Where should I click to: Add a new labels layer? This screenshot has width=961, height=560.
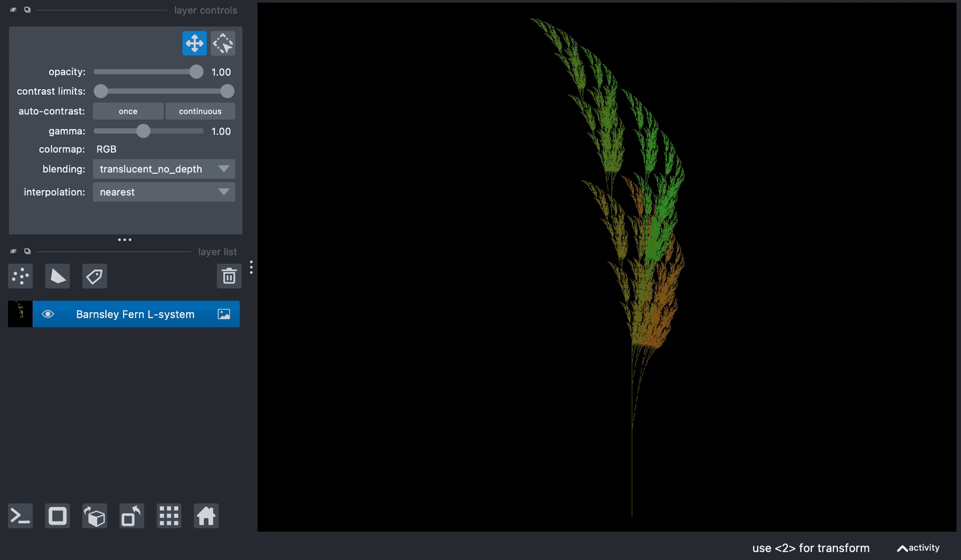[x=95, y=276]
